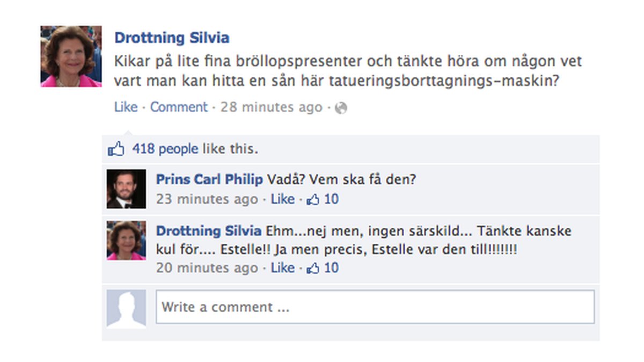Click thumbs-up count on Silvia's reply comment

323,267
